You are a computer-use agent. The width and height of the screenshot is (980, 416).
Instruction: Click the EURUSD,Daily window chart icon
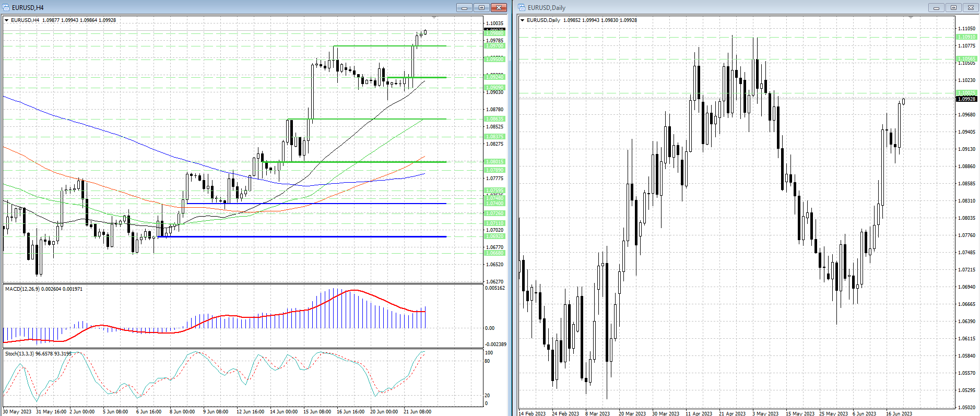tap(522, 7)
